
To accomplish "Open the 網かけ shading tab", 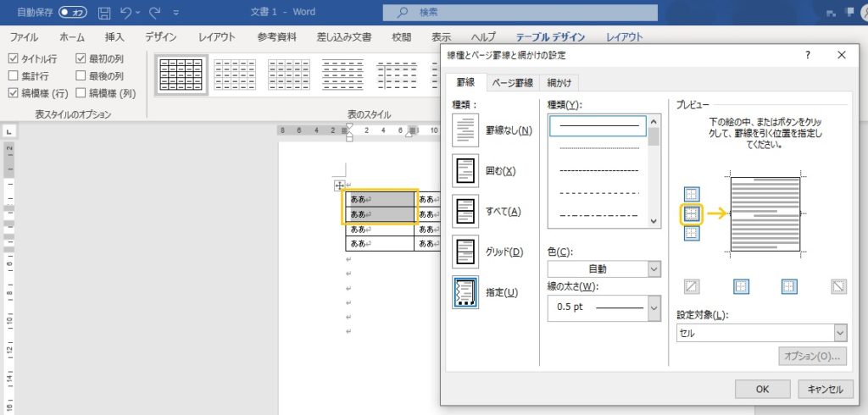I will point(559,82).
